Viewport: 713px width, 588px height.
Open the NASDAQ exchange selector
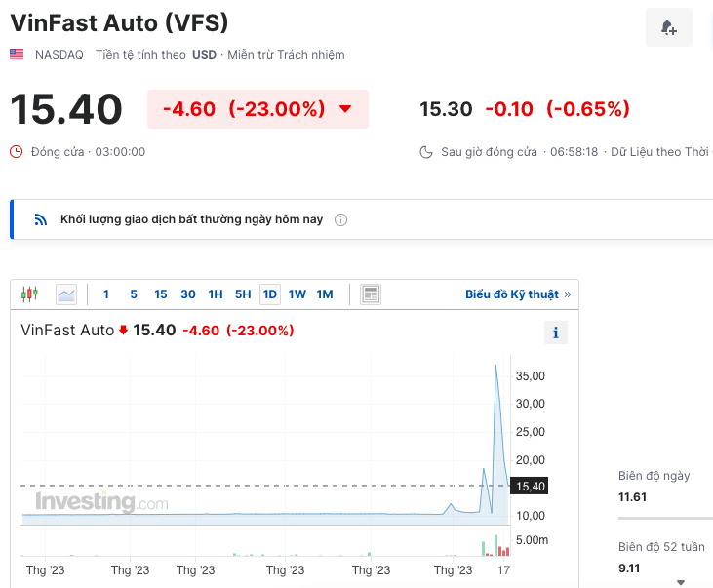click(59, 55)
